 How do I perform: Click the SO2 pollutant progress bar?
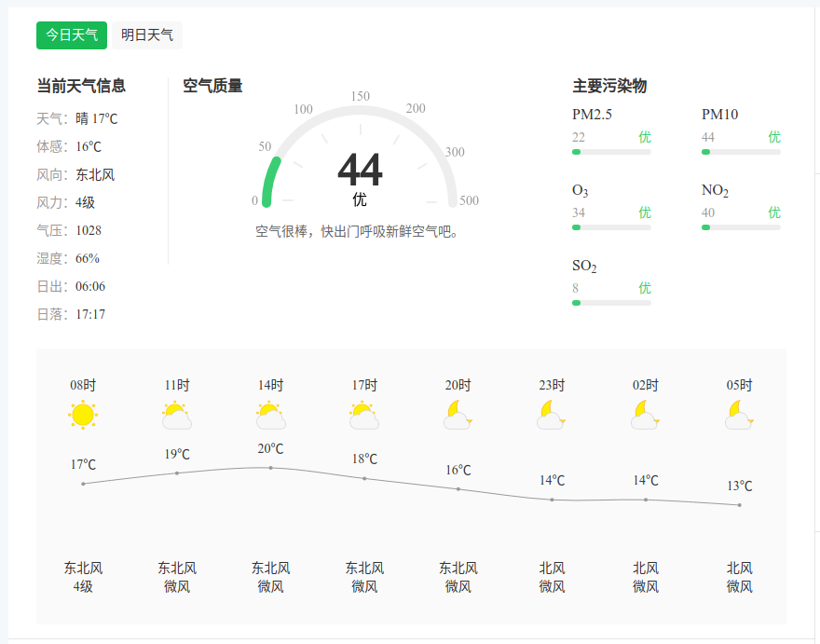click(x=611, y=303)
